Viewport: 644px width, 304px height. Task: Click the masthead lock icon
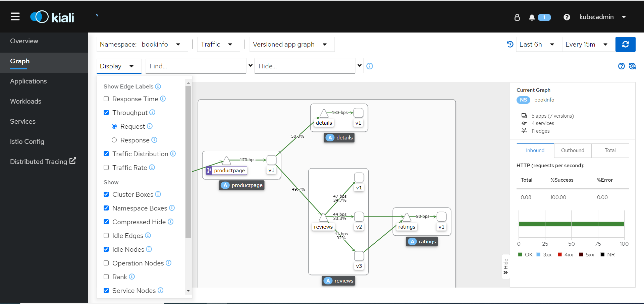pos(517,17)
